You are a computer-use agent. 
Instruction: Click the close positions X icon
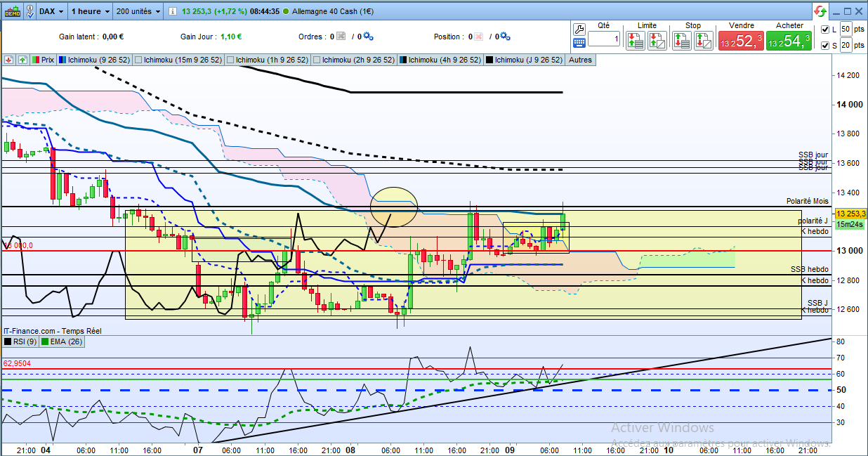(480, 37)
